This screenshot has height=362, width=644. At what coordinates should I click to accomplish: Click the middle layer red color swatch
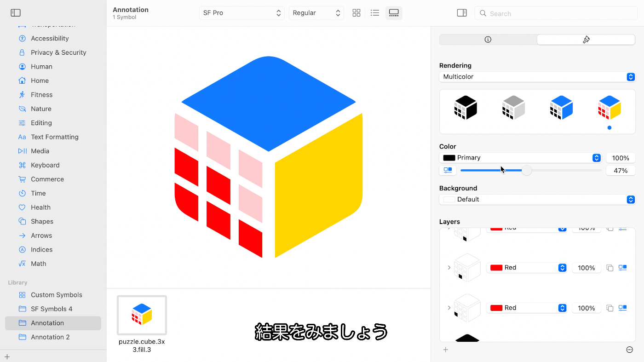(x=496, y=268)
